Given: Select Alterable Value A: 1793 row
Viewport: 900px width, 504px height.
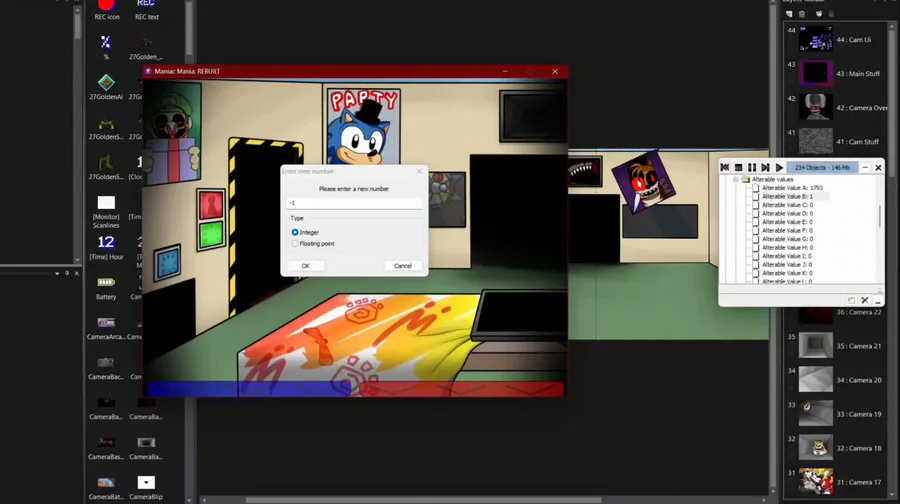Looking at the screenshot, I should [x=792, y=188].
